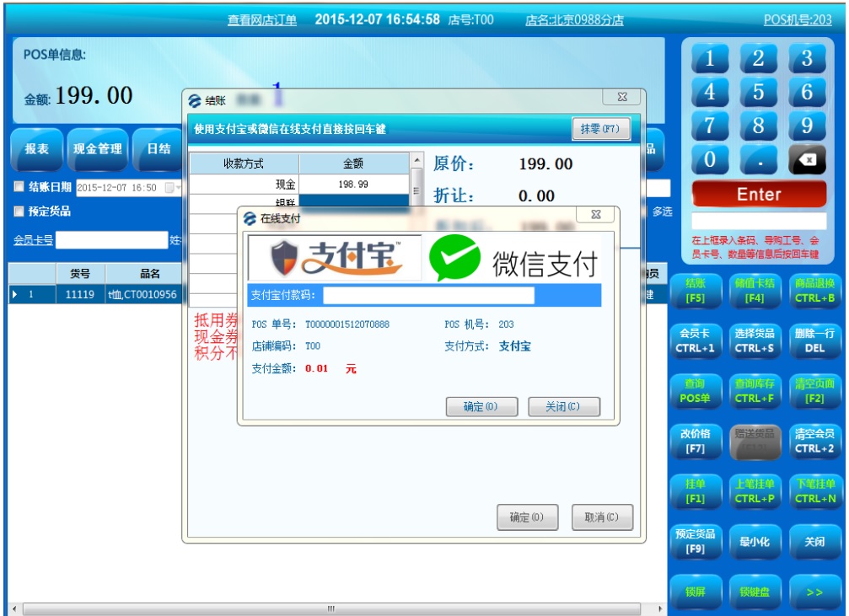Click the 商品退换 CTRL+B button
849x616 pixels.
[x=814, y=291]
